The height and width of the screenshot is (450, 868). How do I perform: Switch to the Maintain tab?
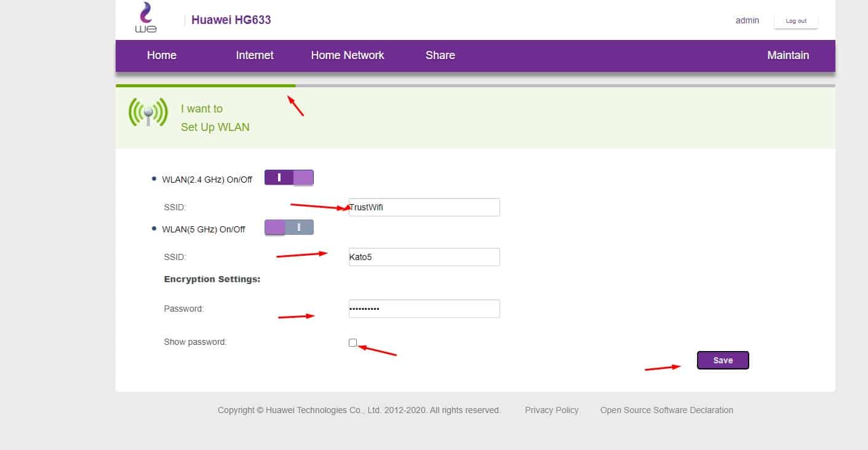pos(787,55)
